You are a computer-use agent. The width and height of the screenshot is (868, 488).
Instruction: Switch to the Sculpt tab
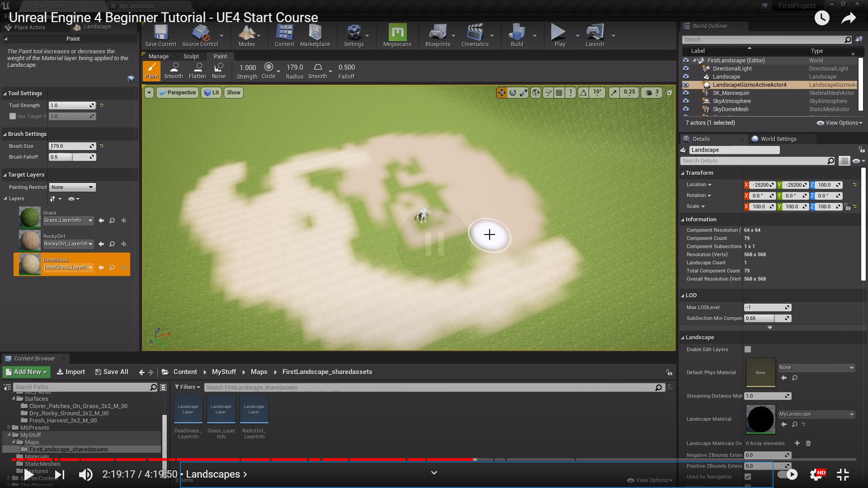(191, 56)
